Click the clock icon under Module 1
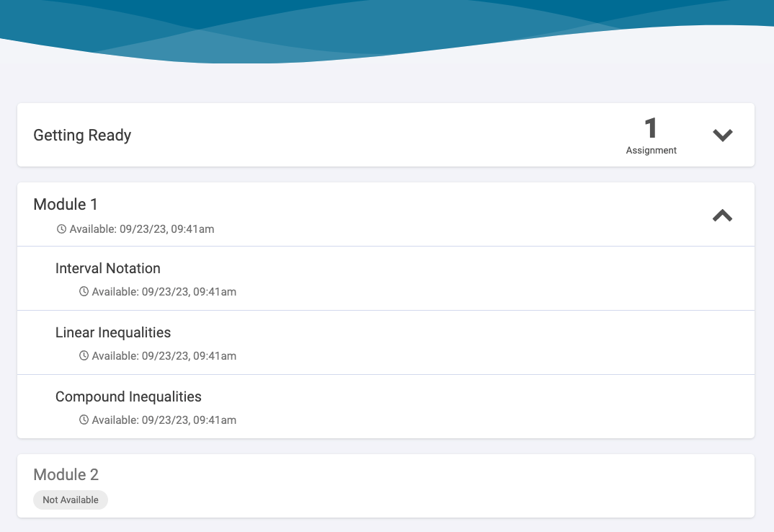 click(x=61, y=229)
